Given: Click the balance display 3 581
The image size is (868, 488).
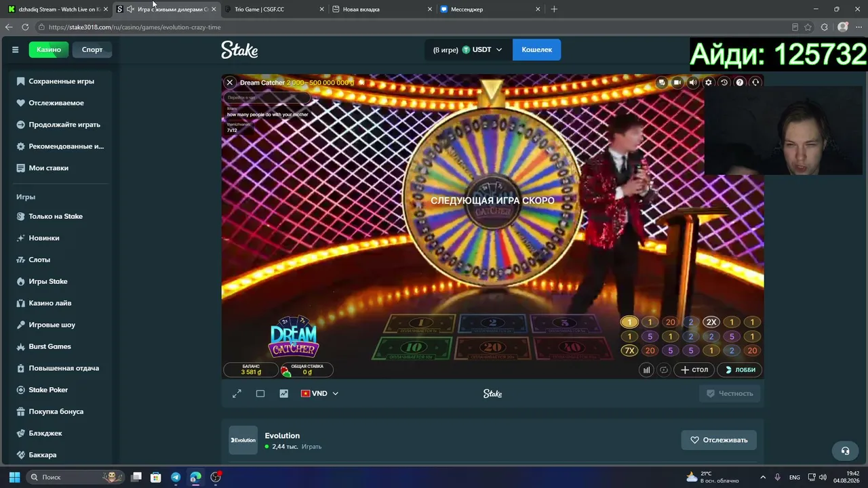Looking at the screenshot, I should 250,369.
